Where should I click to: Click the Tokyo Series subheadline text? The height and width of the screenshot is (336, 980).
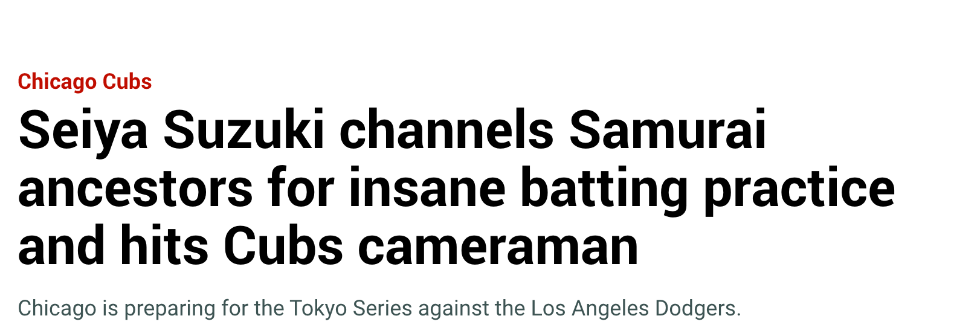(379, 308)
